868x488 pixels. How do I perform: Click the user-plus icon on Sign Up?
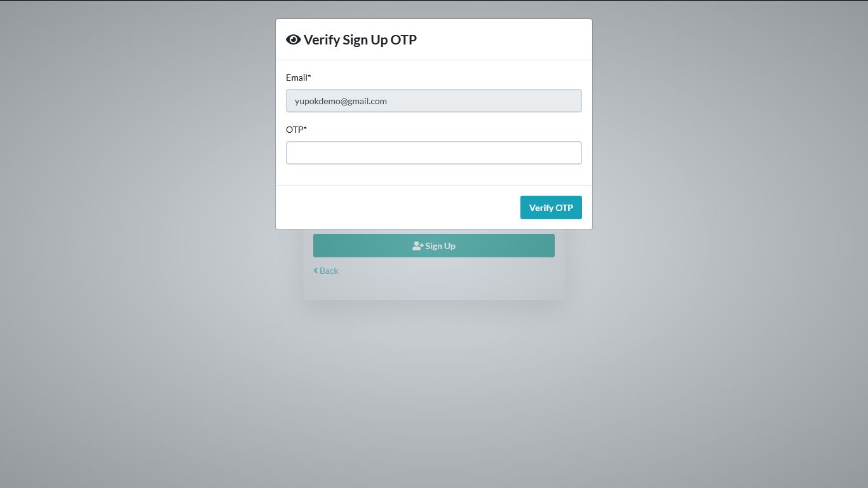(x=417, y=246)
